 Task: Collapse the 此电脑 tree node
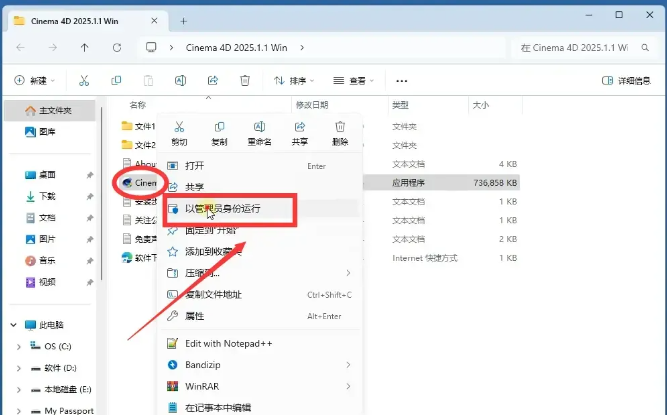(14, 325)
